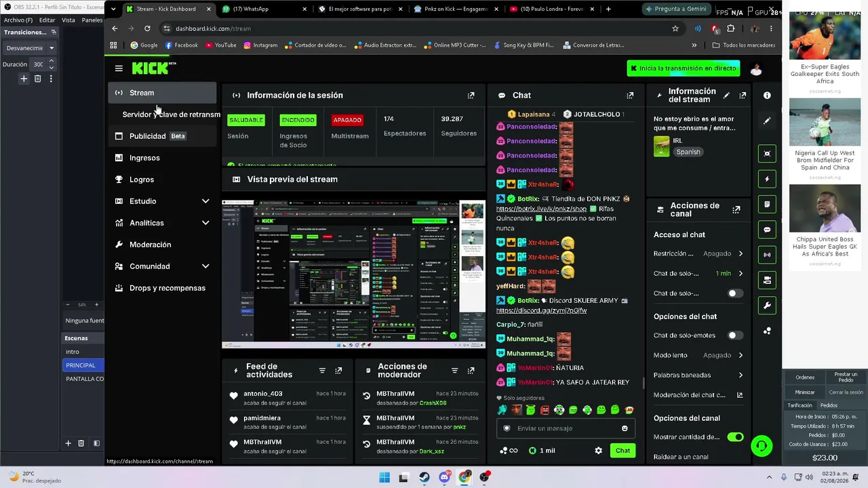Send message with the green Chat button
This screenshot has width=868, height=488.
pyautogui.click(x=623, y=451)
